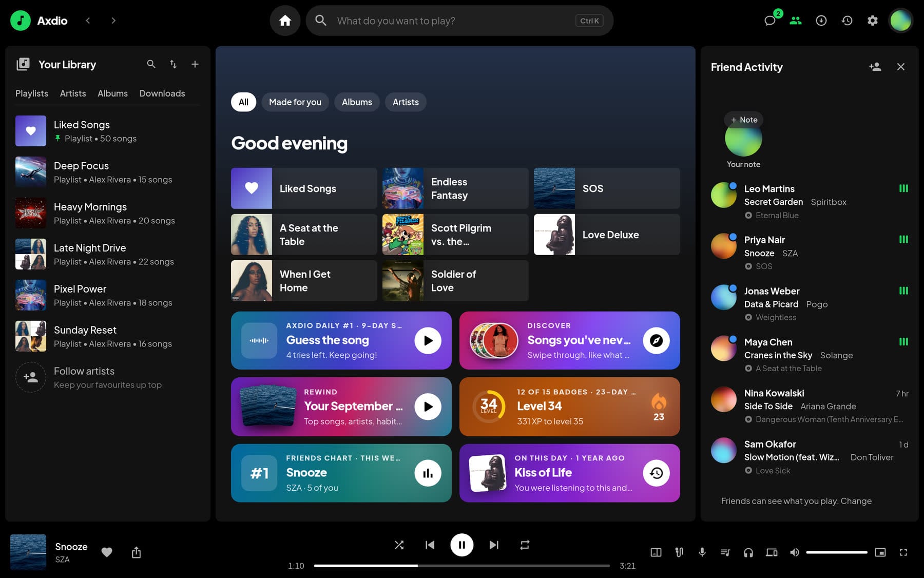Open the Endless Fantasy album tile
Screen dimensions: 924x578
pyautogui.click(x=455, y=188)
